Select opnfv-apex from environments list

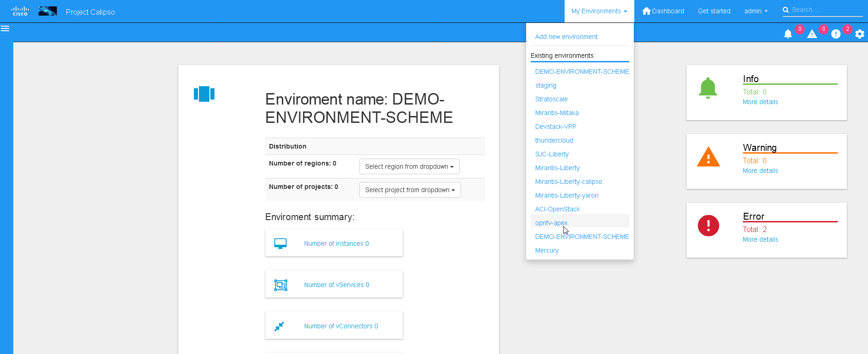pos(551,223)
